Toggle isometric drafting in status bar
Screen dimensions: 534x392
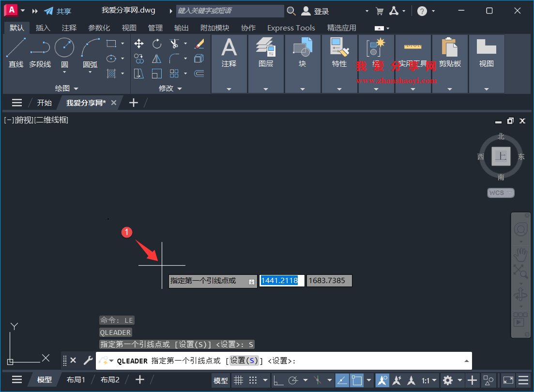click(x=318, y=380)
